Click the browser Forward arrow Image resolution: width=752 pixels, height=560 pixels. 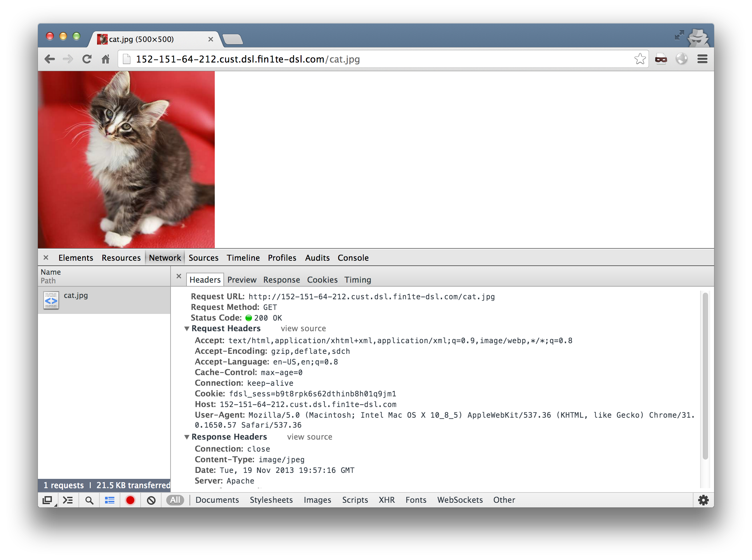point(68,59)
